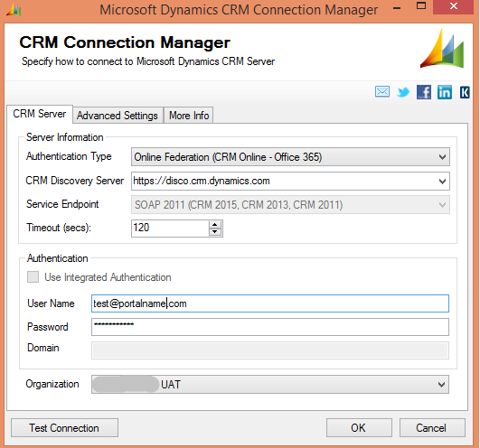Switch to the CRM Server tab

[40, 114]
